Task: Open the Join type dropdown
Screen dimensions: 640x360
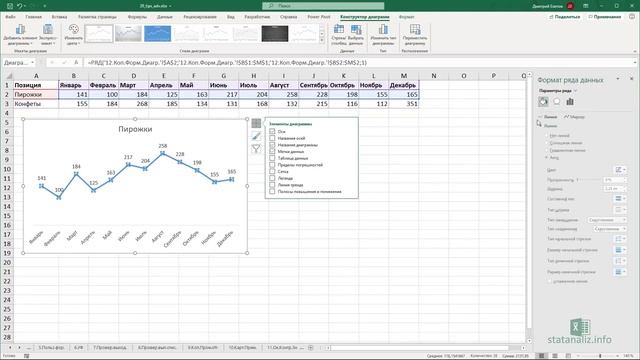Action: [x=610, y=229]
